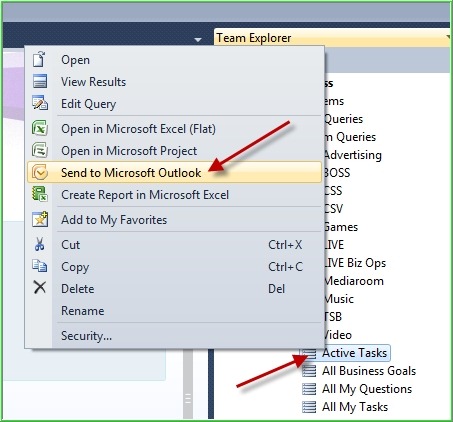Image resolution: width=453 pixels, height=422 pixels.
Task: Select the CSS folder in the tree
Action: 333,191
